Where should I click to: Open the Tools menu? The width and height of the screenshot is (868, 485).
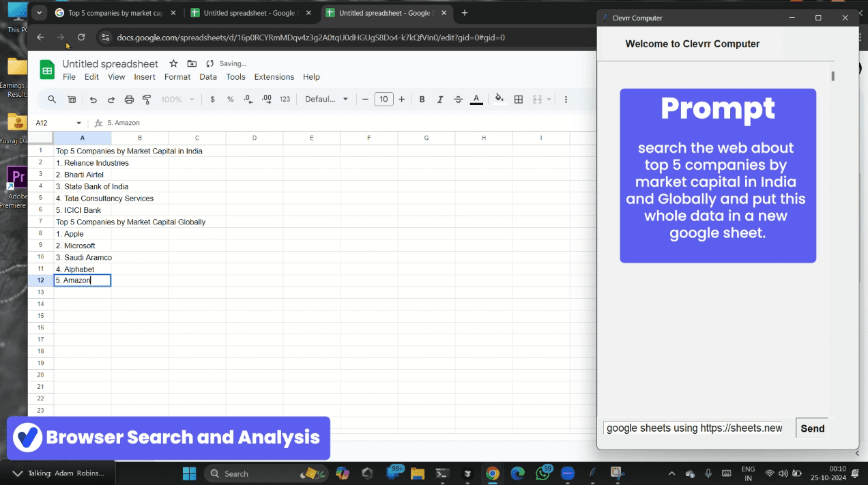(x=235, y=77)
